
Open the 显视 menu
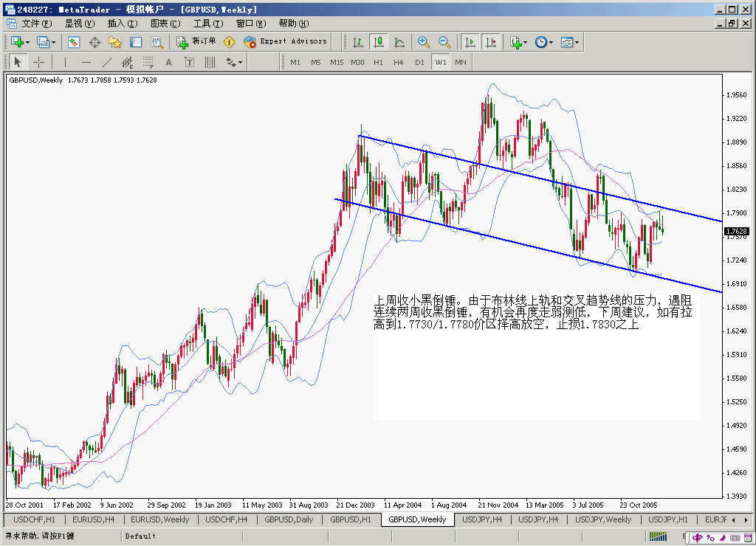[80, 24]
